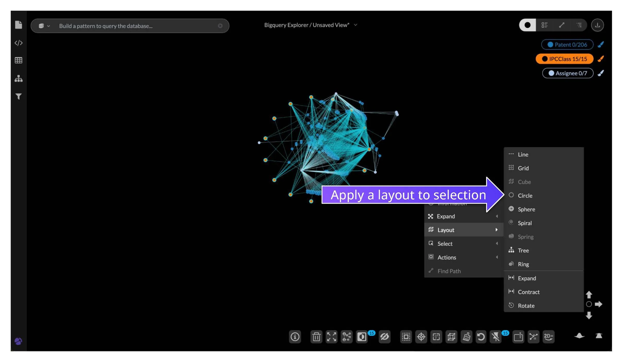Choose Circle layout from the submenu
Image resolution: width=644 pixels, height=362 pixels.
525,196
